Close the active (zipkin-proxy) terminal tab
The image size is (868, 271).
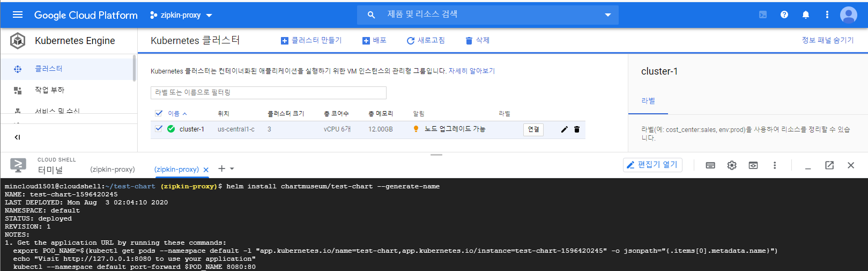206,170
